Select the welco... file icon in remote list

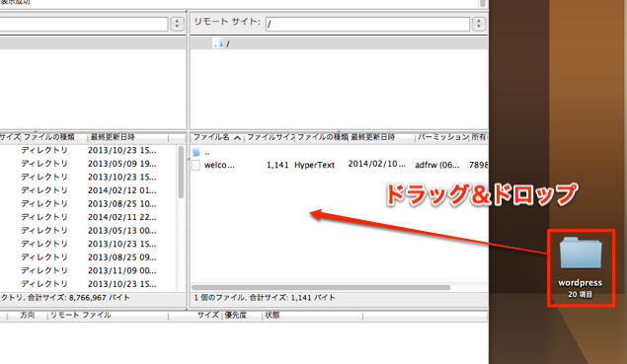(x=196, y=165)
